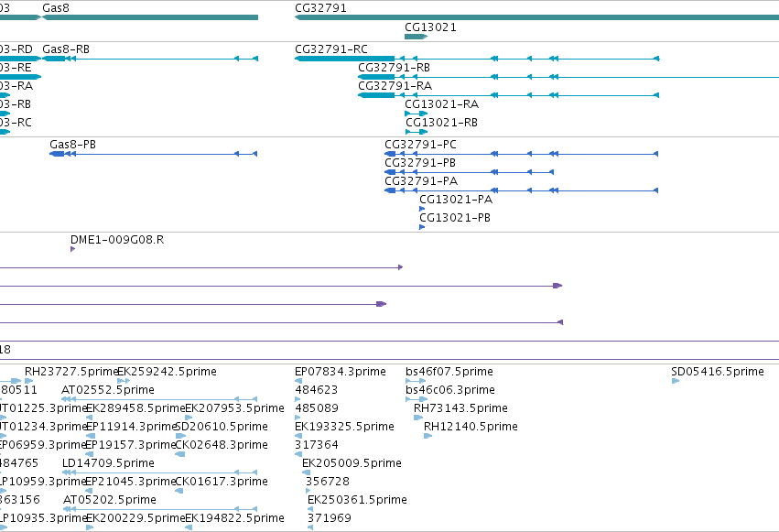Select transcript CG32791-RC
The image size is (779, 532).
tap(477, 59)
